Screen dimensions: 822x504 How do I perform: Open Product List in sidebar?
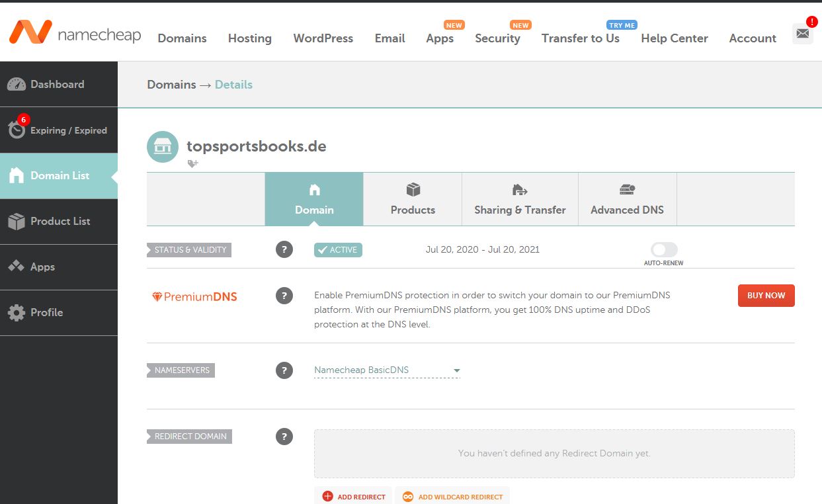tap(59, 221)
